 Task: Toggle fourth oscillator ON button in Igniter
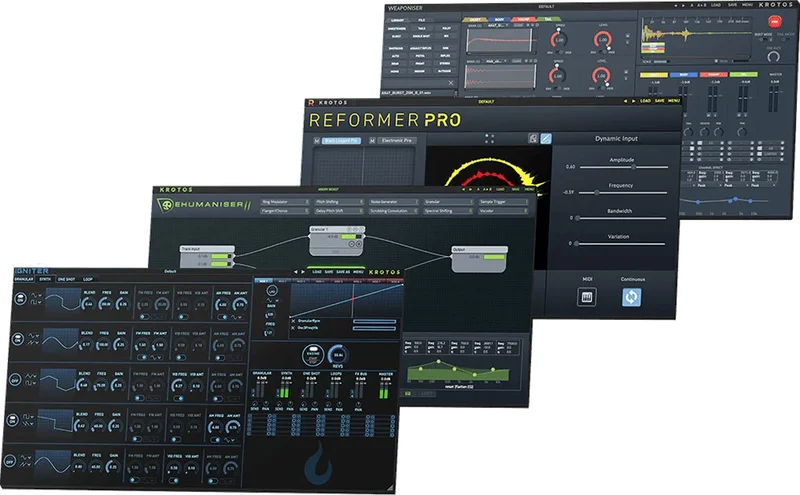pos(13,420)
